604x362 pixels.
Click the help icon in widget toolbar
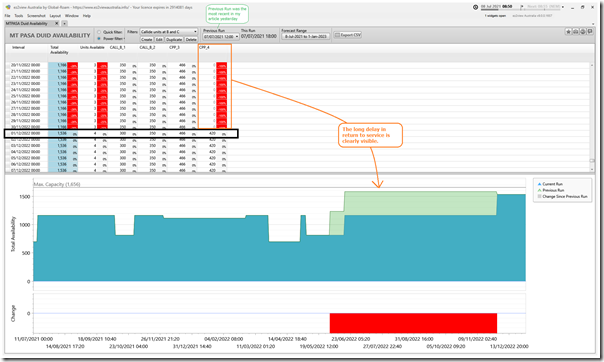(x=583, y=32)
